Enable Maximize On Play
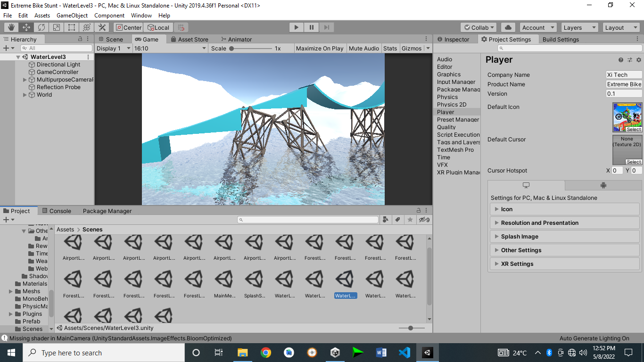Screen dimensions: 644x362 pos(320,48)
